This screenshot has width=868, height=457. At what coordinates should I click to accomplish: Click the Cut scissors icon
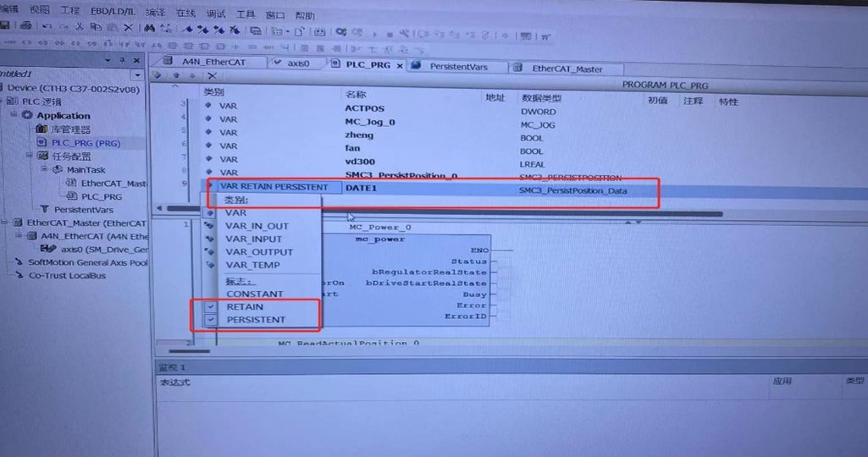click(x=79, y=26)
